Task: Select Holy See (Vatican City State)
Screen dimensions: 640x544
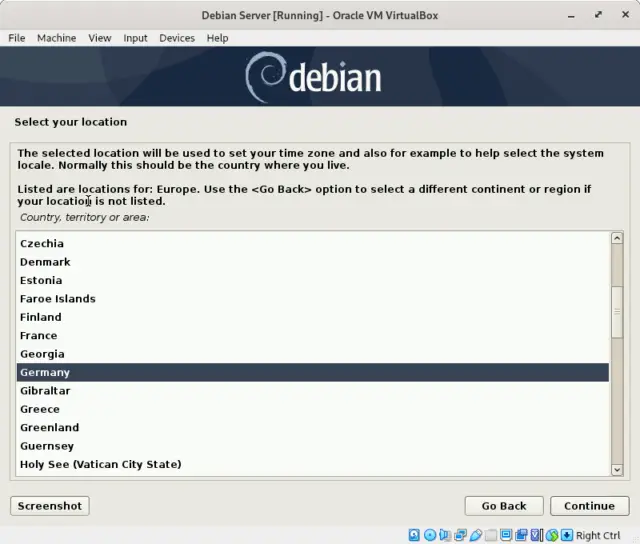Action: click(x=313, y=464)
